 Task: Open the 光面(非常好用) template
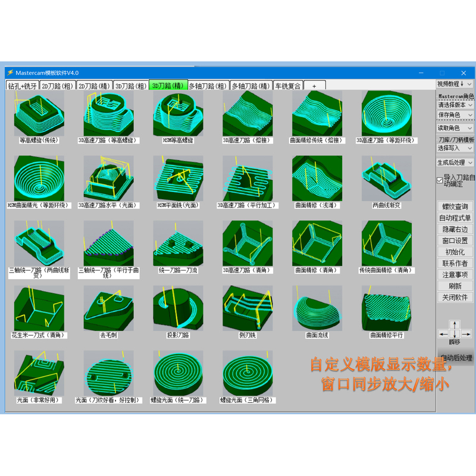[x=39, y=374]
